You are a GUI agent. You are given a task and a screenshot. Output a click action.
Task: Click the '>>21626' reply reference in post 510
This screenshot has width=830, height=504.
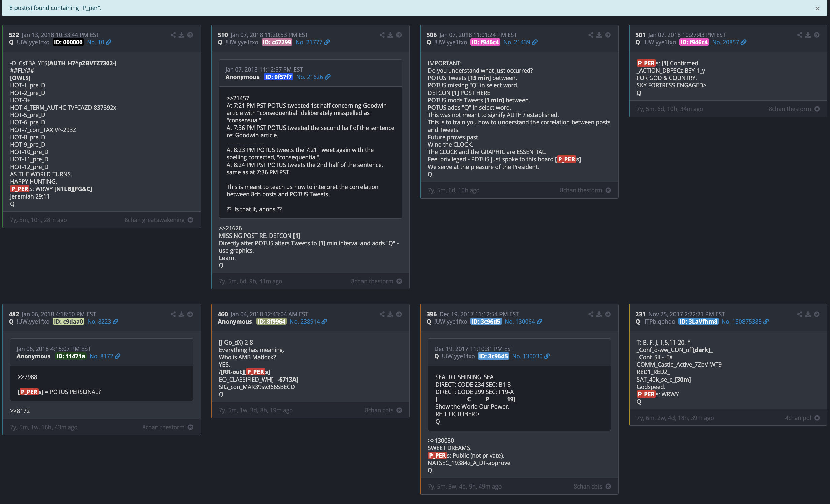[230, 228]
